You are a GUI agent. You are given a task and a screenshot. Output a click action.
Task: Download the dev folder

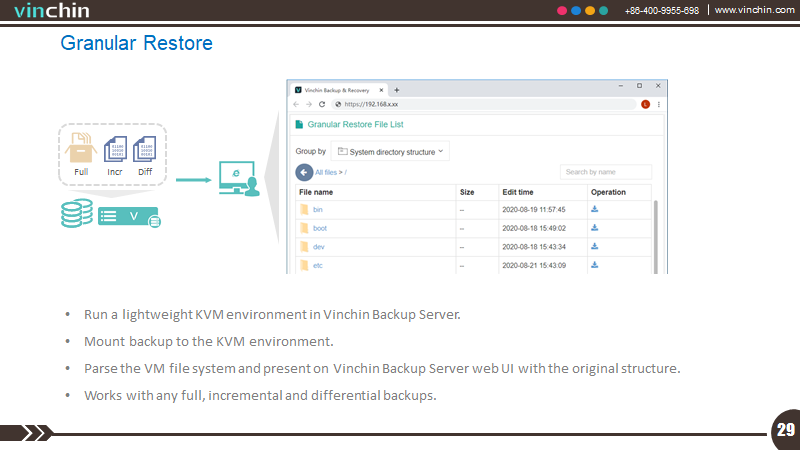click(x=594, y=246)
